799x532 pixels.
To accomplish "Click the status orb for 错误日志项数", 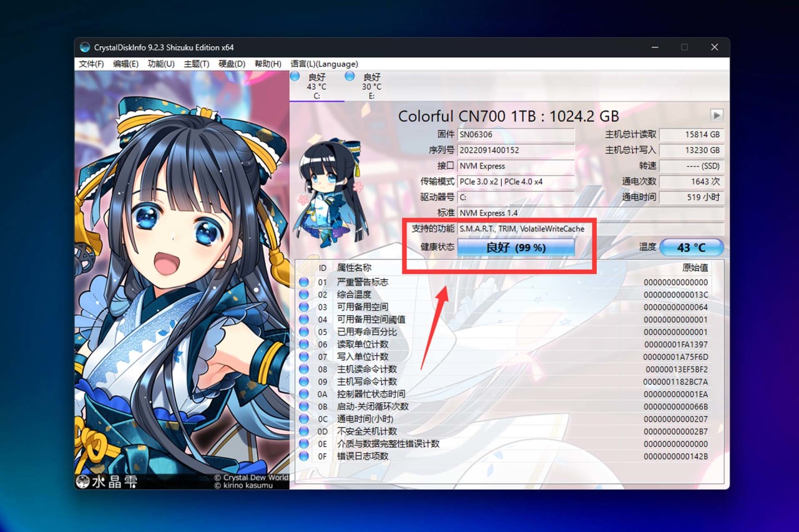I will tap(304, 457).
